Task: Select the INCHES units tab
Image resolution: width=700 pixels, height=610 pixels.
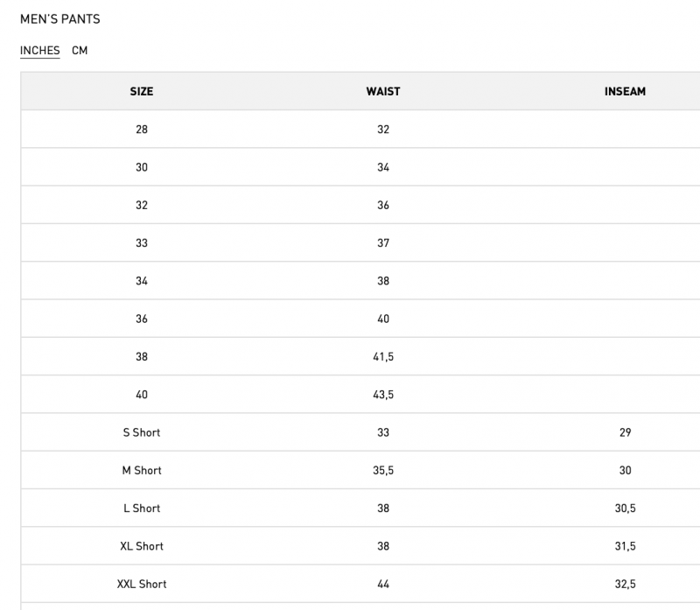Action: pos(40,51)
